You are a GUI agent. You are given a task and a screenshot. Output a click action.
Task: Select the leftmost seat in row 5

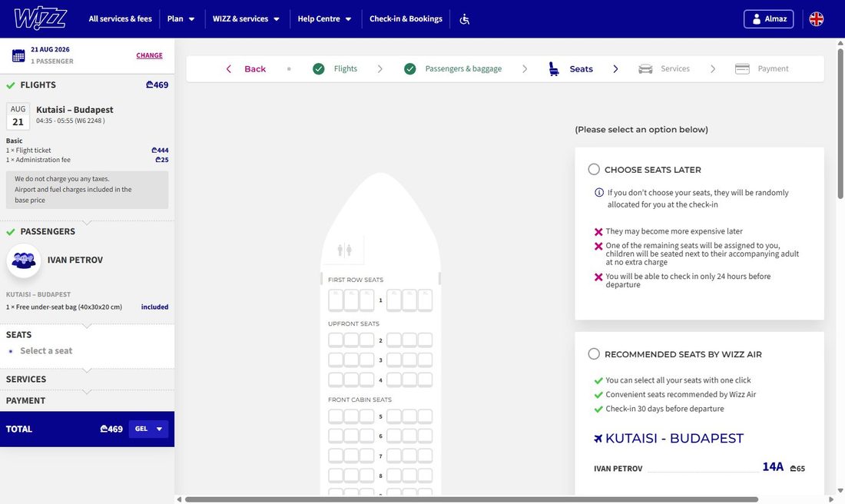336,416
